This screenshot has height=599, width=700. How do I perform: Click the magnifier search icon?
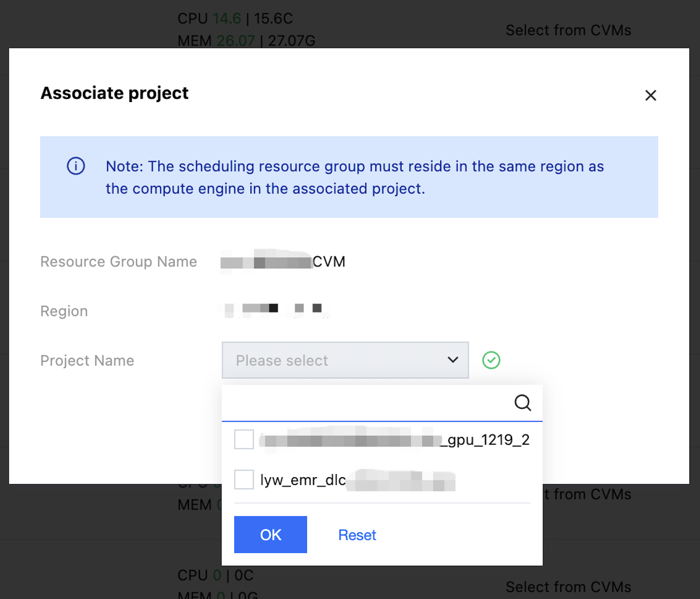(x=522, y=402)
